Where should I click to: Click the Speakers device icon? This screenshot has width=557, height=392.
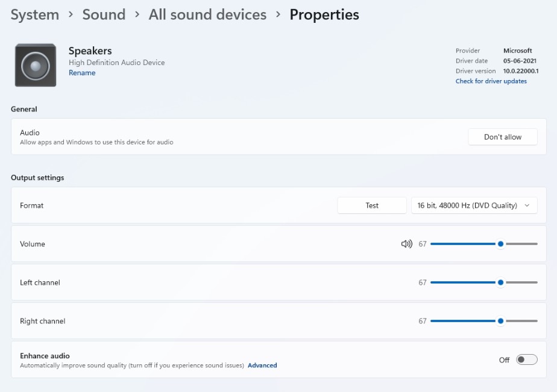[x=35, y=64]
